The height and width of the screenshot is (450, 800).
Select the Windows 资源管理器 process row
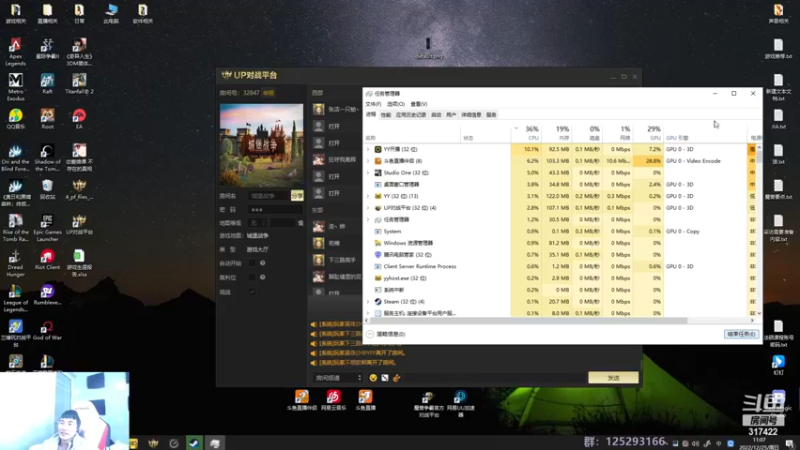[x=556, y=243]
